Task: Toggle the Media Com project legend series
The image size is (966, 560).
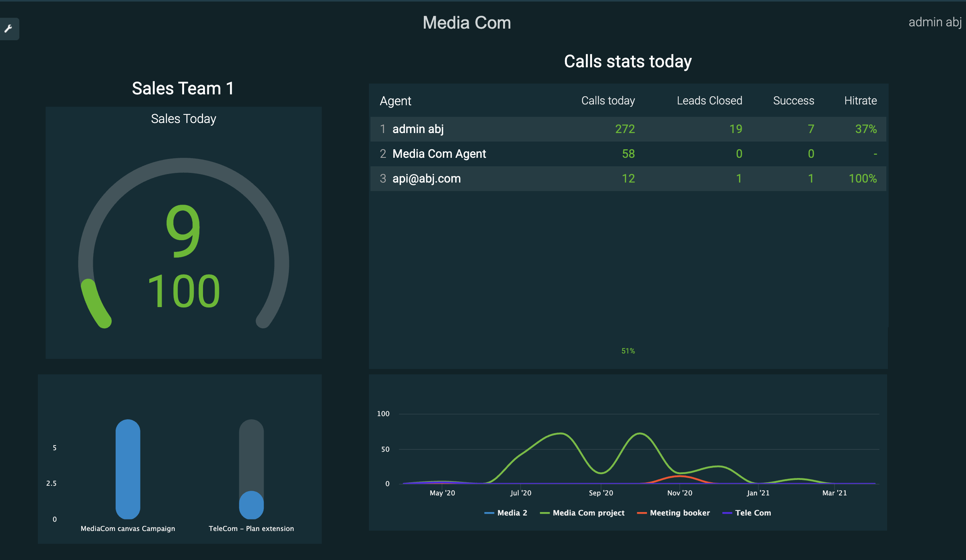Action: pyautogui.click(x=588, y=513)
